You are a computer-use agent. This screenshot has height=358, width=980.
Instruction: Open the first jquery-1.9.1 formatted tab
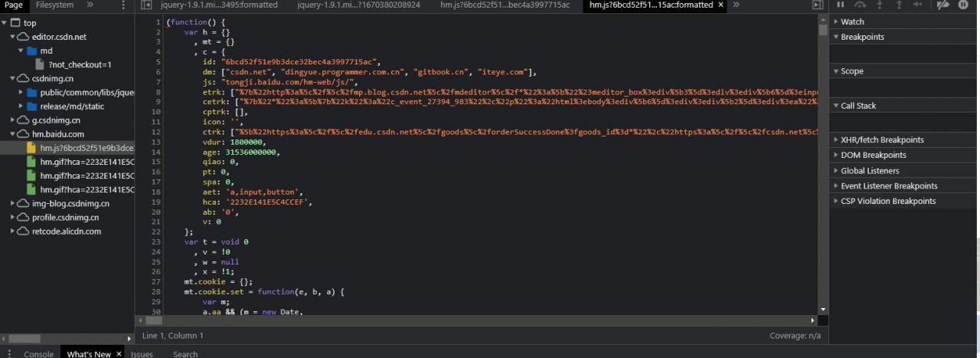point(219,5)
